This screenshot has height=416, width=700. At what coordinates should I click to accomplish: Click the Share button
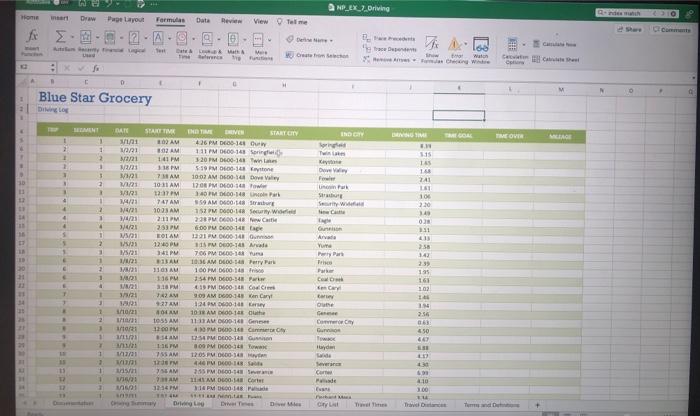[629, 29]
